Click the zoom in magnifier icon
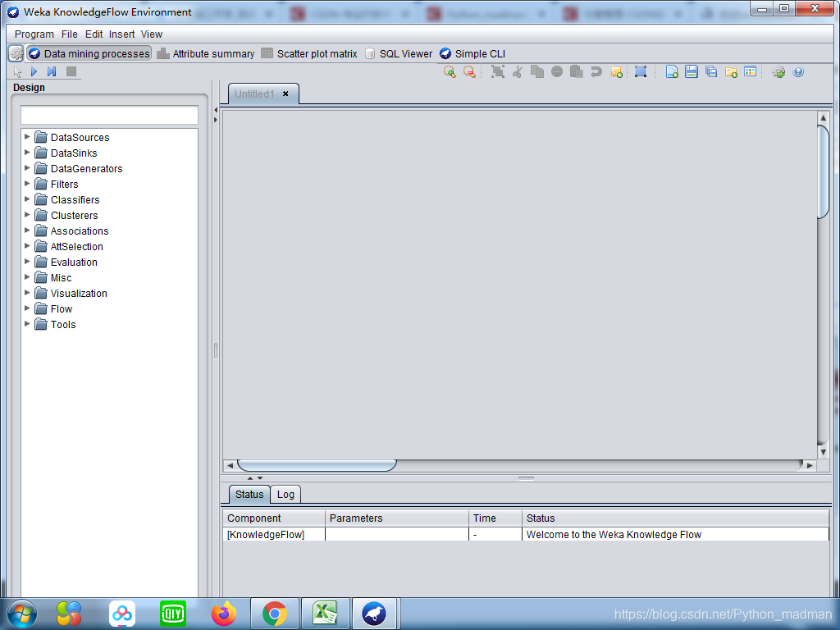This screenshot has height=630, width=840. [450, 72]
